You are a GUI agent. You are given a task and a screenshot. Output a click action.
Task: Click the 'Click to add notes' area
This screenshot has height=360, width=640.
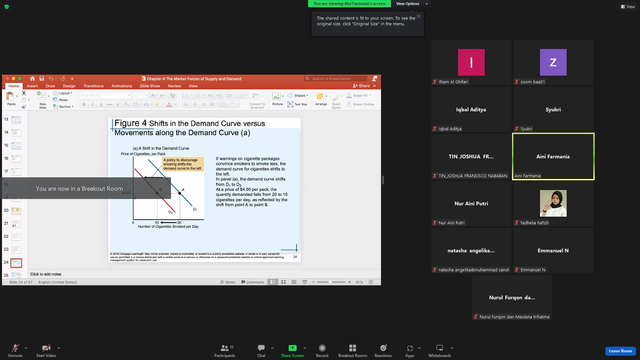46,274
